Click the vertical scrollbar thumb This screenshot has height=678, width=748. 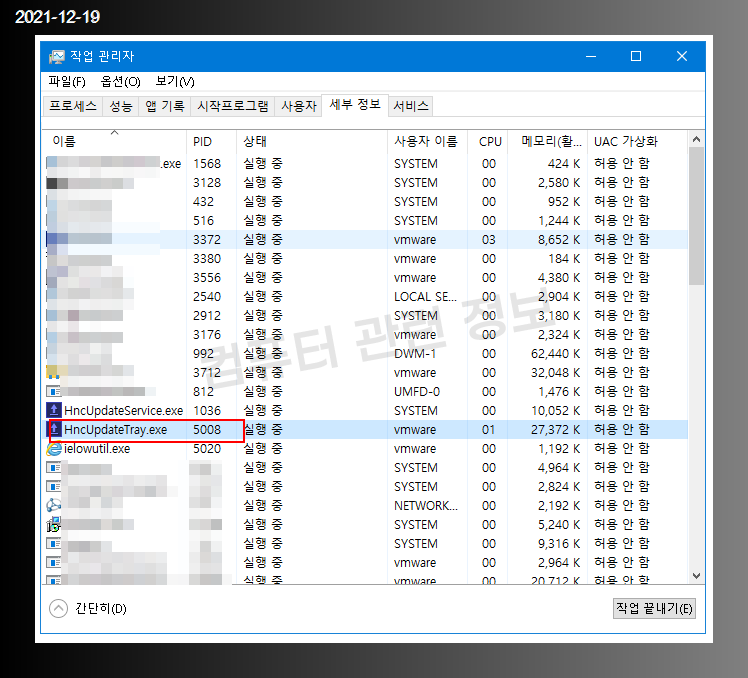[696, 216]
